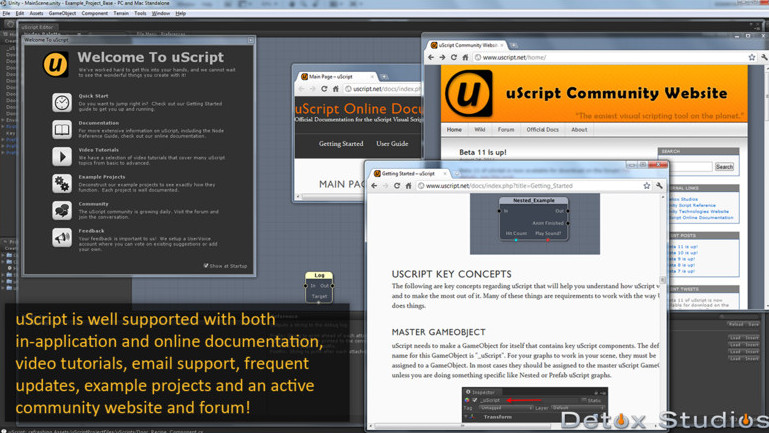Image resolution: width=769 pixels, height=433 pixels.
Task: Reload page in Main Page uScript browser
Action: [324, 89]
